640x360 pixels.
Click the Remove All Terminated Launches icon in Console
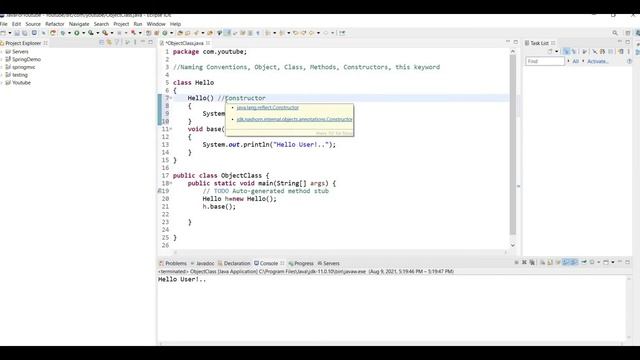point(532,262)
